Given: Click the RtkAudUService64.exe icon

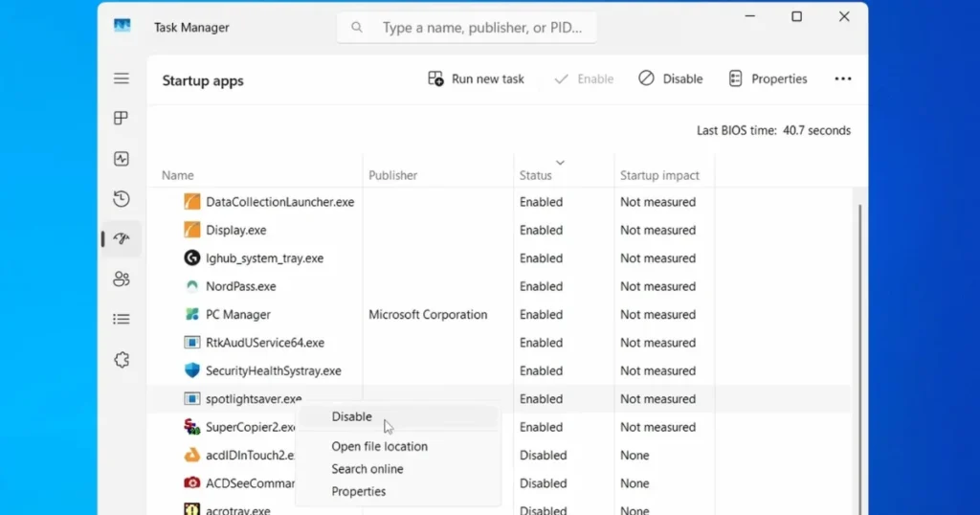Looking at the screenshot, I should click(x=191, y=343).
